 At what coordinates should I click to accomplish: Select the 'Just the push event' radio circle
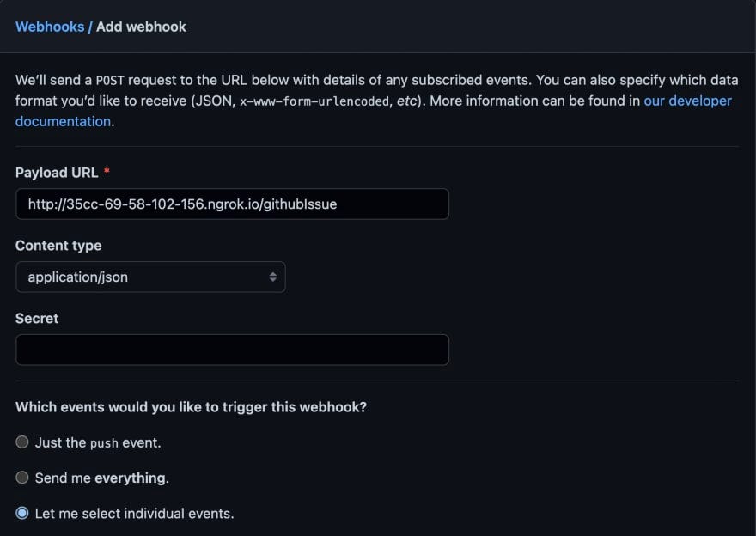tap(22, 442)
